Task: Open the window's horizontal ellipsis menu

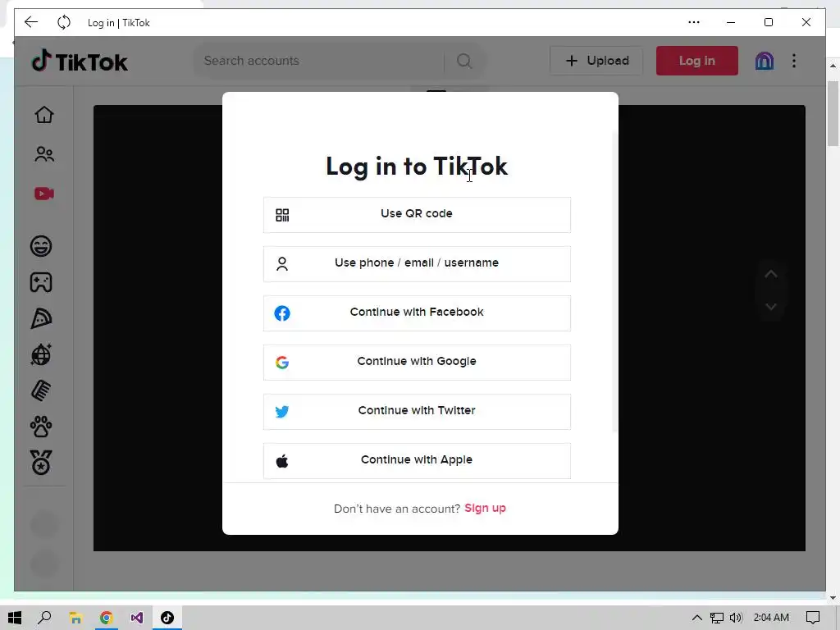Action: pyautogui.click(x=694, y=22)
